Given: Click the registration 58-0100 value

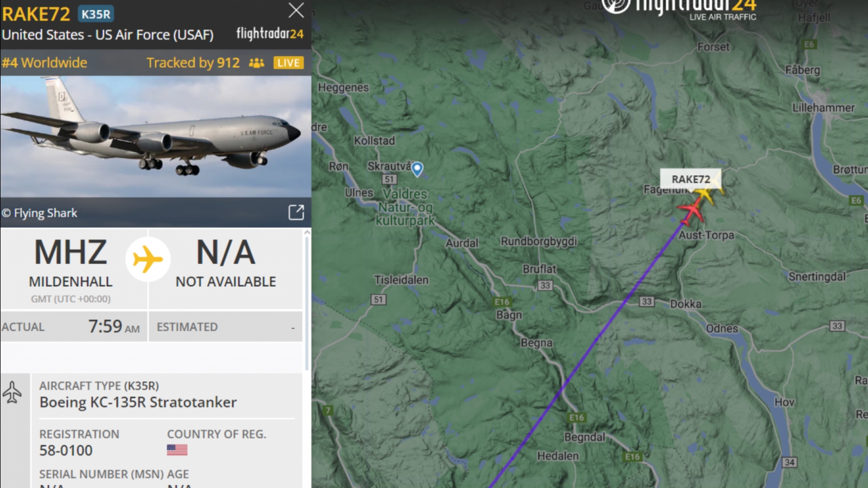Looking at the screenshot, I should pos(66,451).
